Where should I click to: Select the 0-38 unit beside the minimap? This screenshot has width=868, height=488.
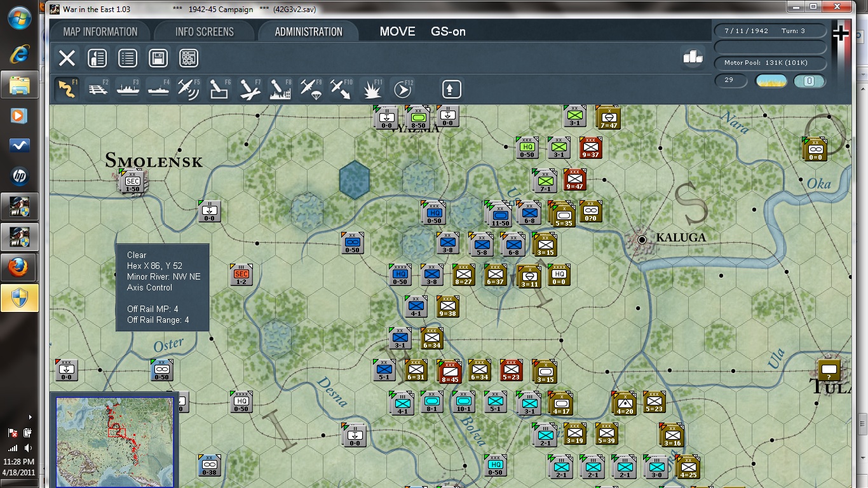click(x=209, y=465)
